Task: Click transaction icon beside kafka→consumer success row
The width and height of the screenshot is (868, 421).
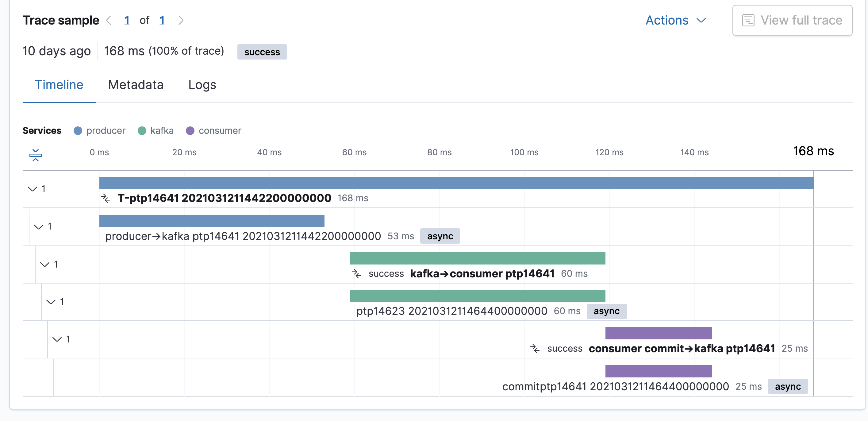Action: 356,274
